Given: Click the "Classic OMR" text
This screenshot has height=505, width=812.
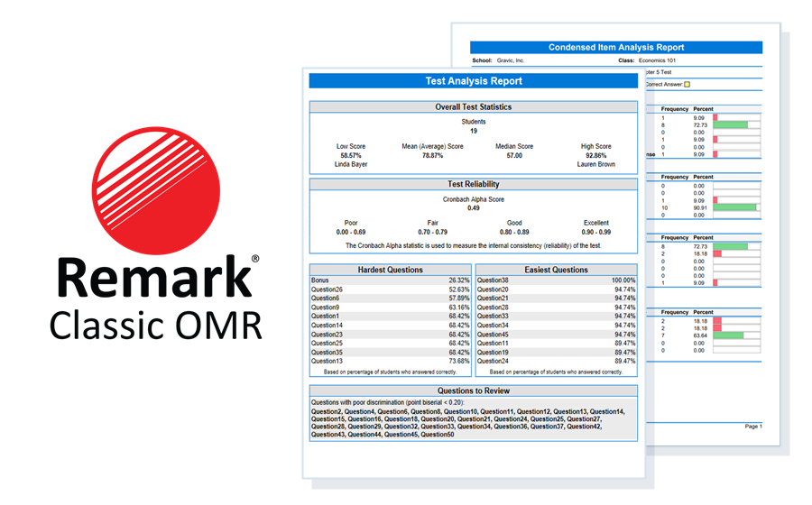Looking at the screenshot, I should pyautogui.click(x=155, y=326).
